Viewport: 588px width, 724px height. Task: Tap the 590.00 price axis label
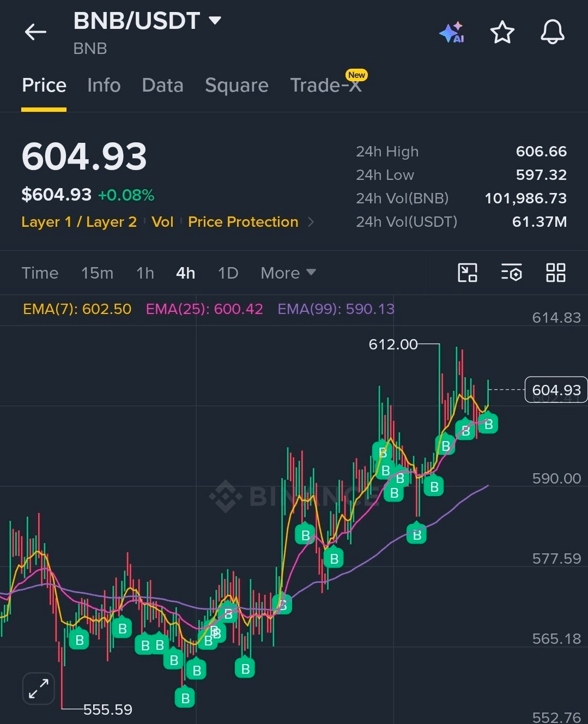[556, 479]
